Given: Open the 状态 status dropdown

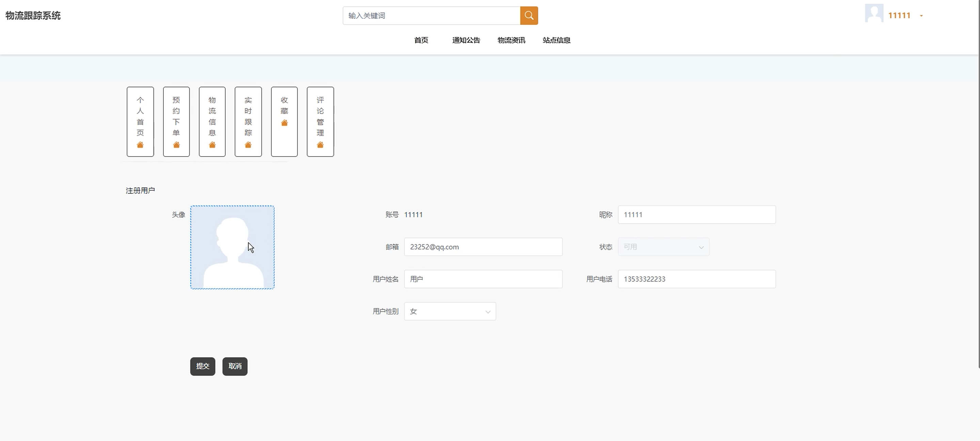Looking at the screenshot, I should 663,247.
